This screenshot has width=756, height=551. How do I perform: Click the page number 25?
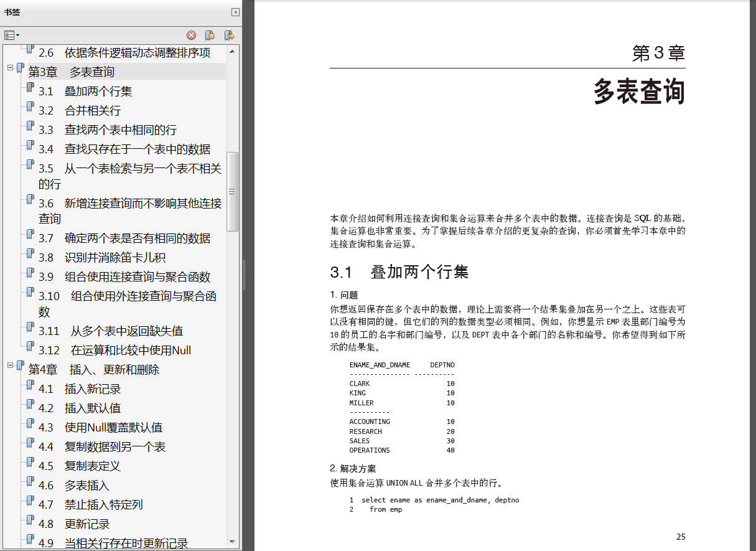click(x=681, y=537)
